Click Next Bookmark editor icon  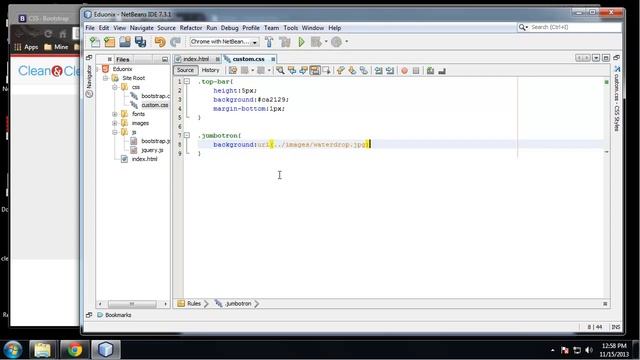pyautogui.click(x=352, y=71)
